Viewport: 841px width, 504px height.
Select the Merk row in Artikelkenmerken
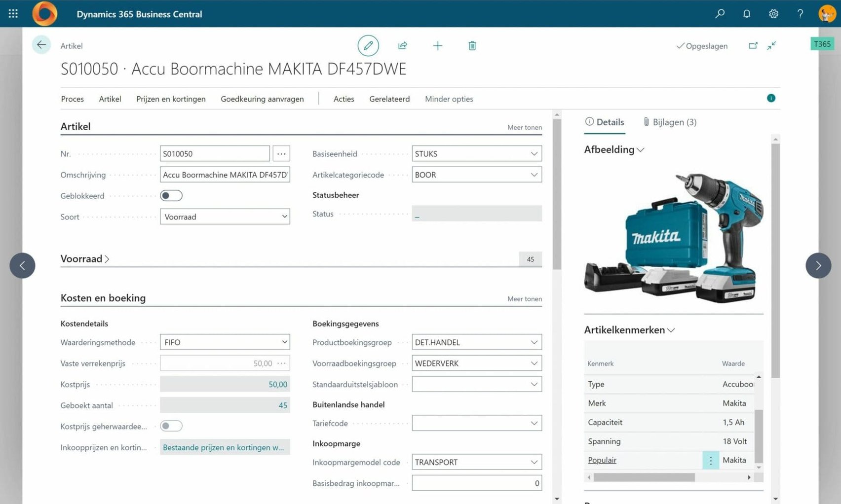point(669,403)
